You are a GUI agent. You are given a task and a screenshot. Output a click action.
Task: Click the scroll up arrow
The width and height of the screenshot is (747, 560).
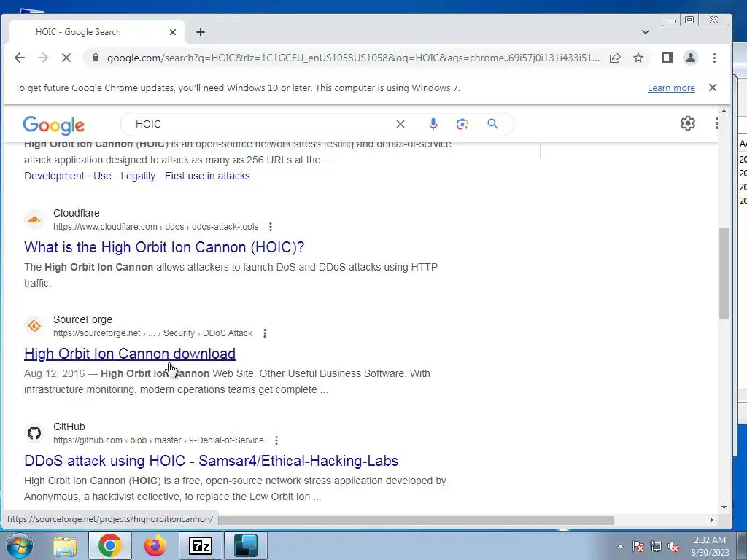[724, 111]
